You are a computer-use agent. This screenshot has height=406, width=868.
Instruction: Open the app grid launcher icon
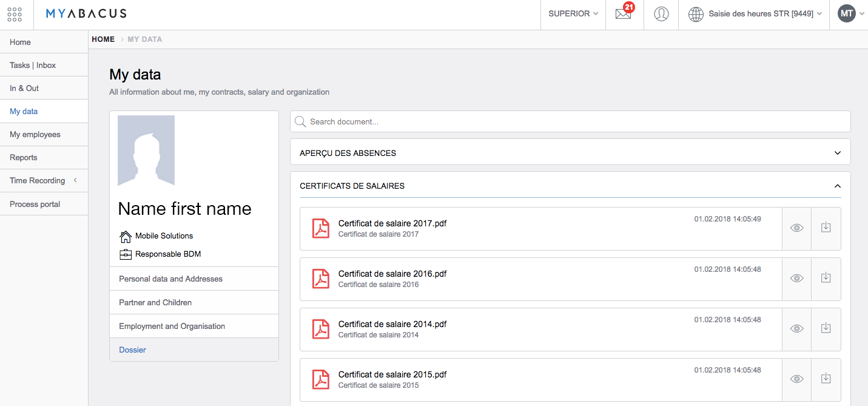click(x=15, y=15)
